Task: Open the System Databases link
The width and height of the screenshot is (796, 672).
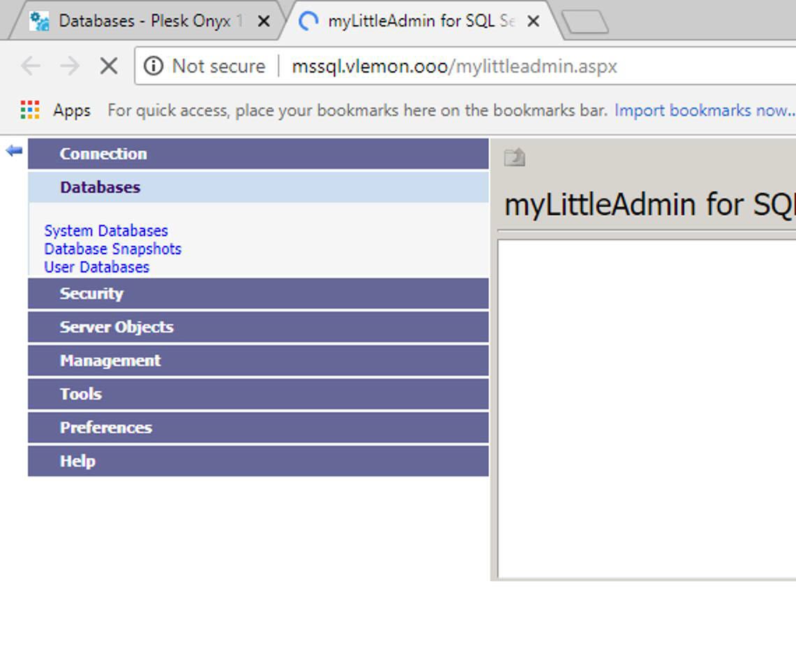Action: pos(106,231)
